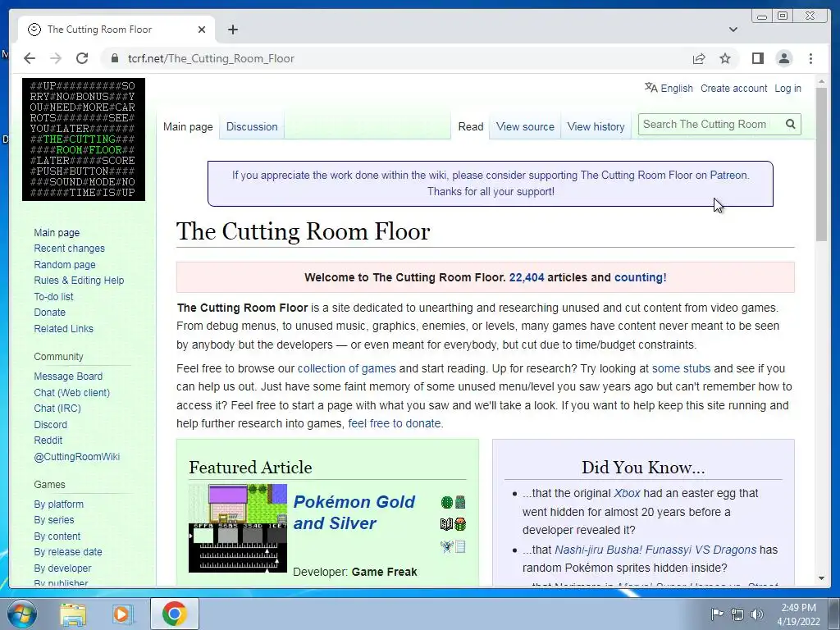Open Chat (Web client) link
This screenshot has height=630, width=840.
(x=72, y=393)
